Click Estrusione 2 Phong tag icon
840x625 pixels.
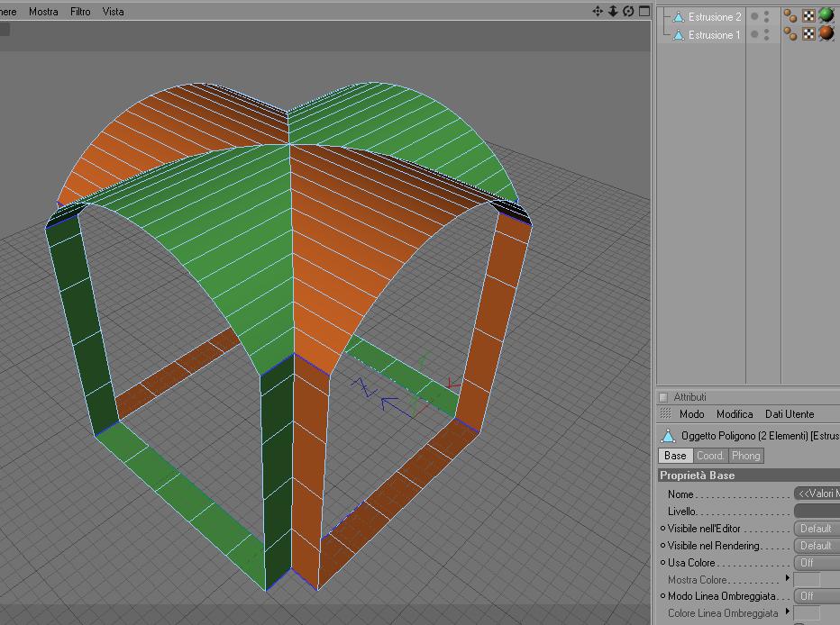click(790, 16)
